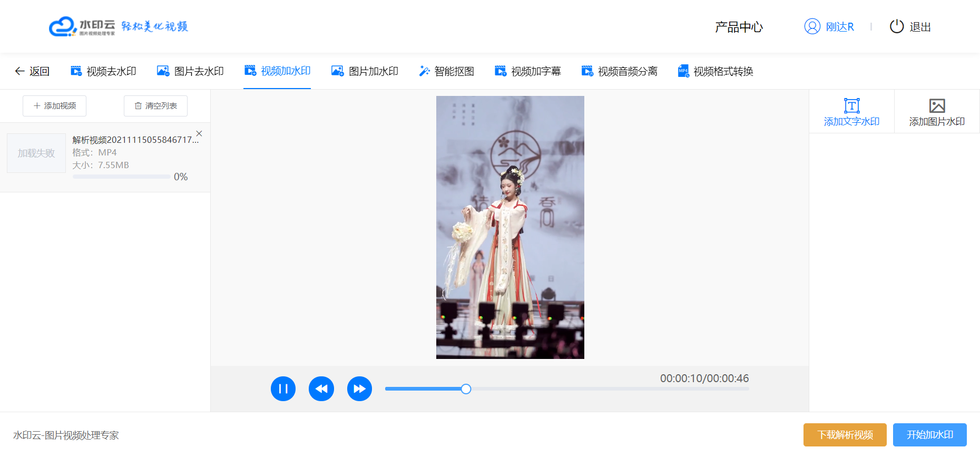Viewport: 980px width, 457px height.
Task: Click the image watermark picture icon
Action: pyautogui.click(x=937, y=105)
